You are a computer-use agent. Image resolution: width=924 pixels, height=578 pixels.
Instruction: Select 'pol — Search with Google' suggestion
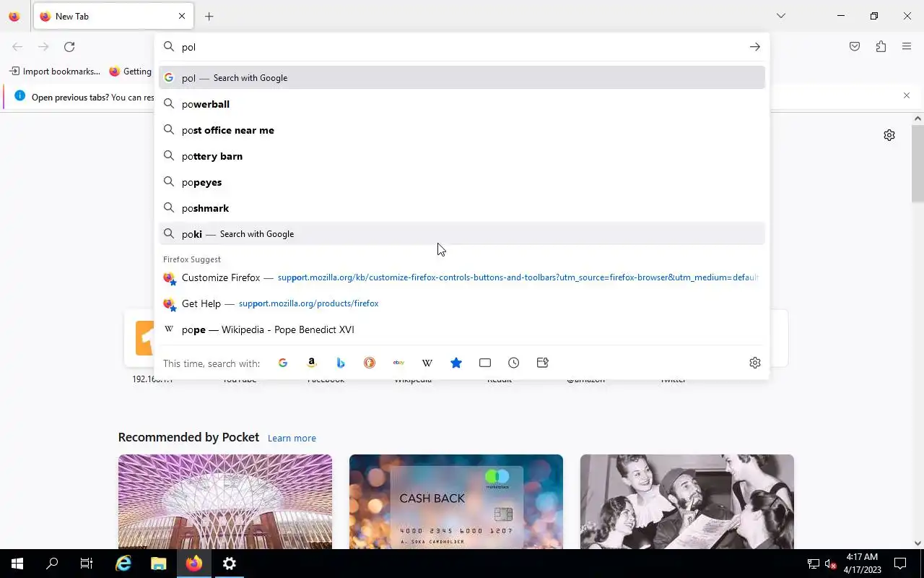462,78
